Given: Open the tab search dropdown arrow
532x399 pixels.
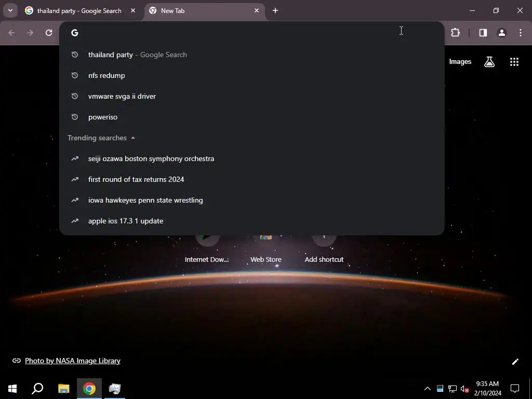Looking at the screenshot, I should pos(10,10).
